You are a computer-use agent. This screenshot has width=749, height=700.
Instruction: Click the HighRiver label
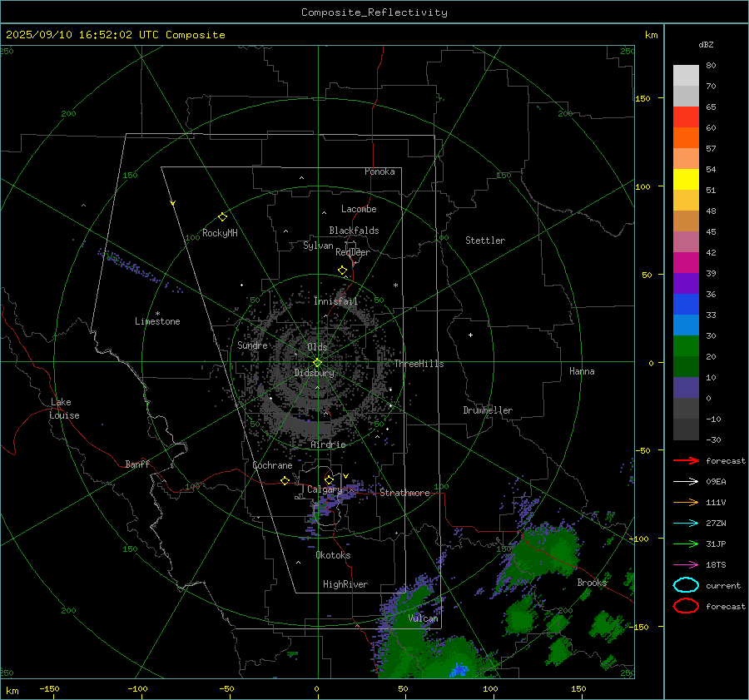click(345, 584)
